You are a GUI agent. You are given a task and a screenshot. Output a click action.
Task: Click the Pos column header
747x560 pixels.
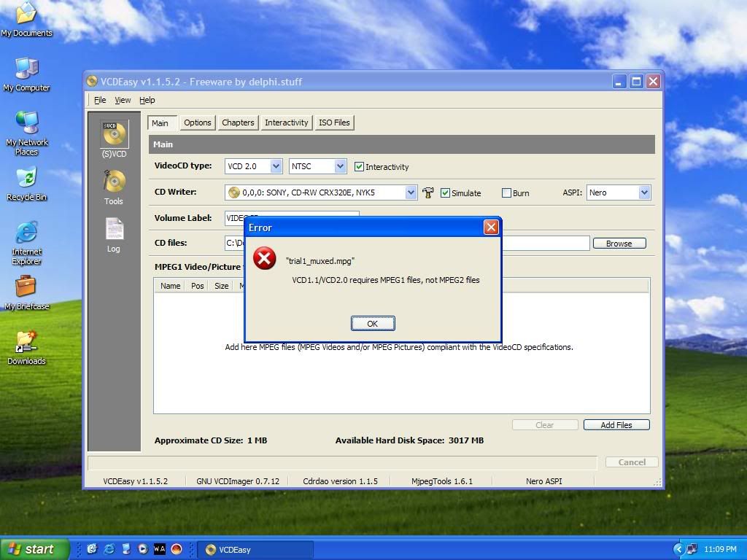point(197,286)
